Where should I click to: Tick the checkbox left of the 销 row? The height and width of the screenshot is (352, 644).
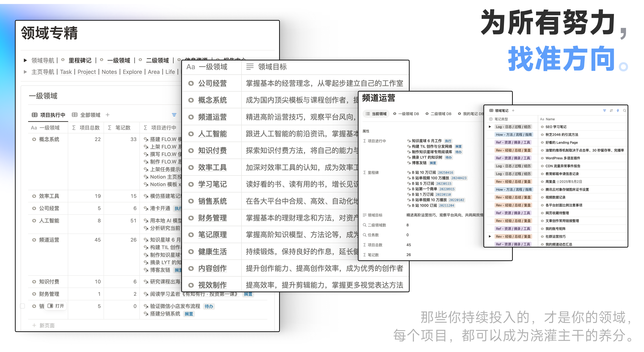22,306
